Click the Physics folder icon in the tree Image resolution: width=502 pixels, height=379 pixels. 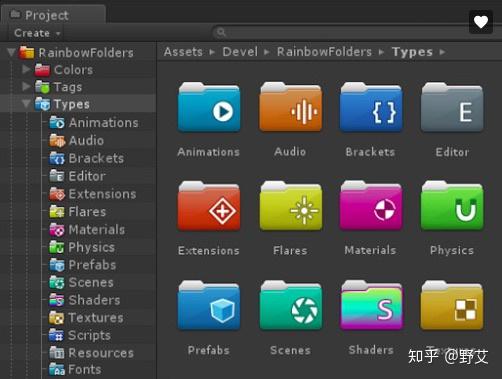(57, 247)
